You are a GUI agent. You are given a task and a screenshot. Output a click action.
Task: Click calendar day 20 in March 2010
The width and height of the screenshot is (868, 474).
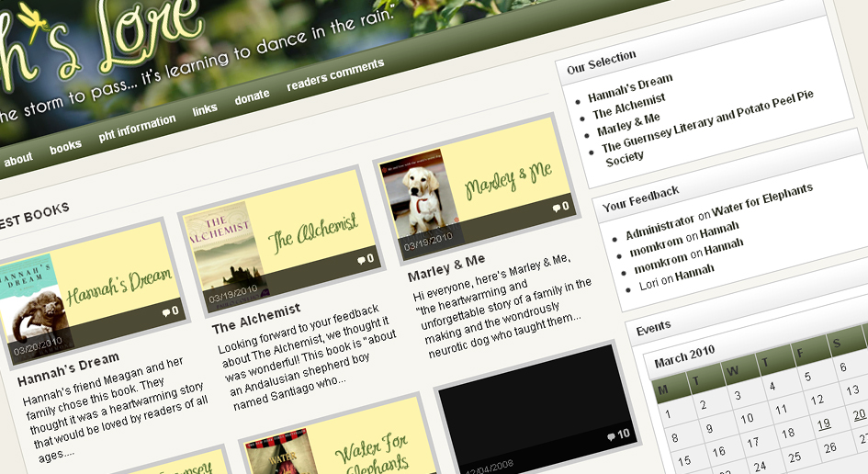click(x=859, y=414)
